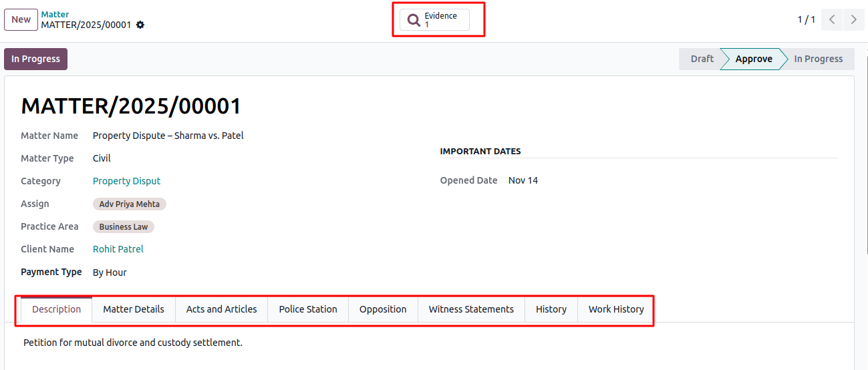Click the New button
Viewport: 868px width, 370px height.
point(21,19)
